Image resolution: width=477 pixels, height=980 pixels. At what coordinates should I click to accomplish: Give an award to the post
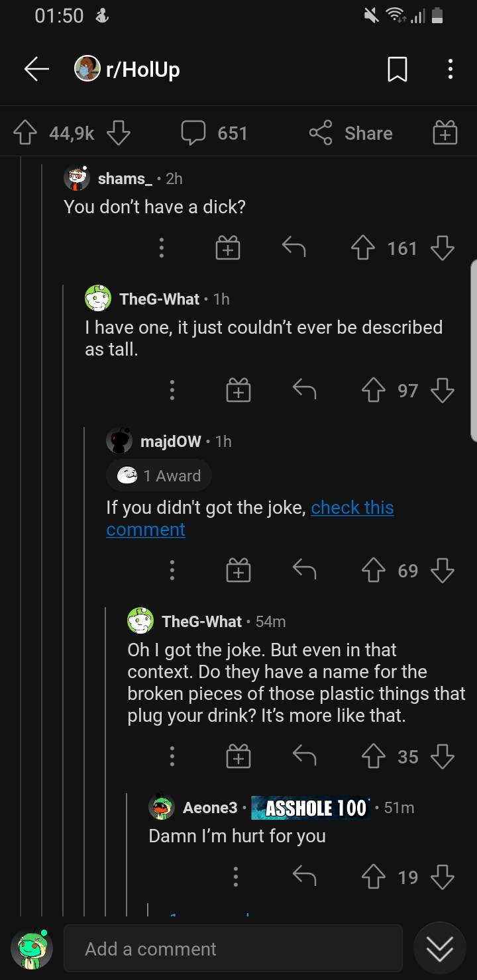(444, 132)
